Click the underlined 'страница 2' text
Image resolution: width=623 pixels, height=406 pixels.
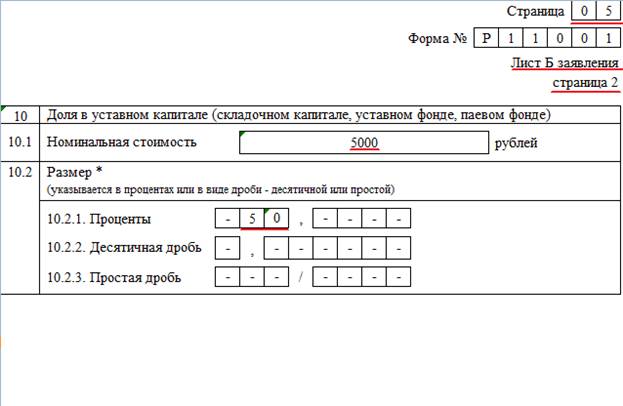click(585, 82)
